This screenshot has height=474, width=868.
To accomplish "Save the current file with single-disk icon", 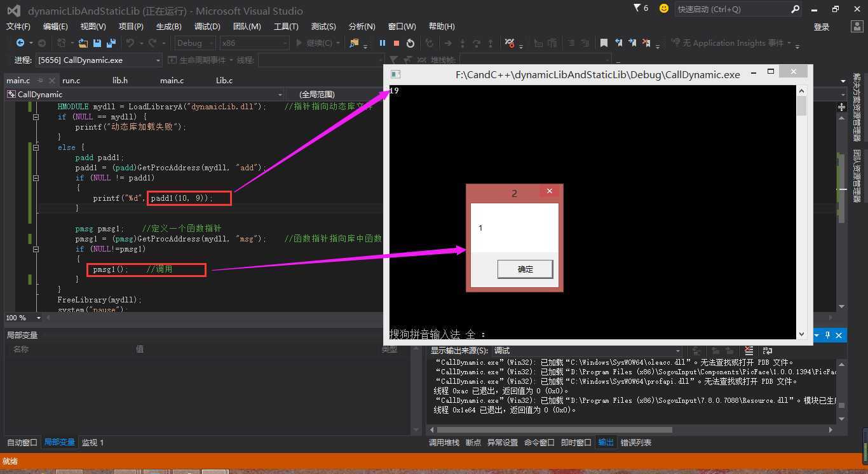I will click(x=97, y=43).
